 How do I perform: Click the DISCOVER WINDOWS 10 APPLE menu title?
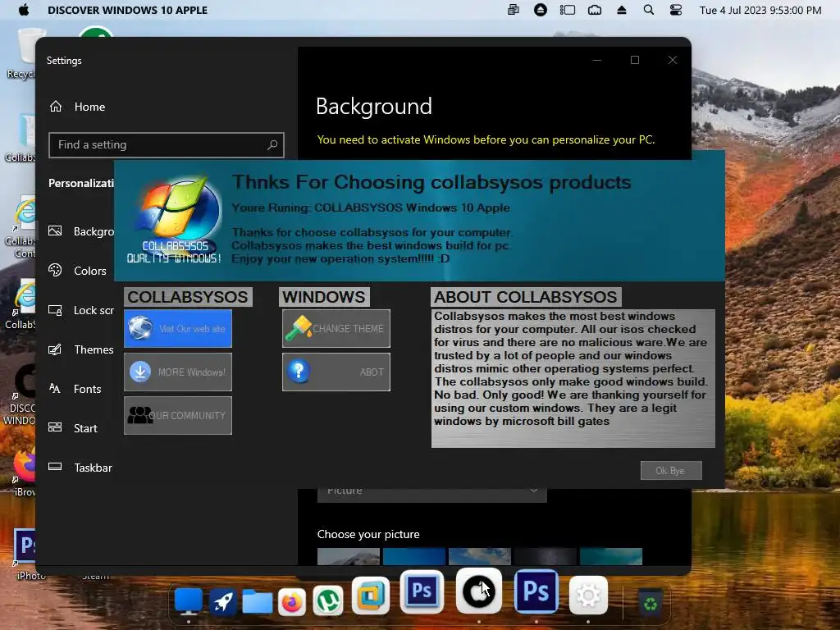[x=127, y=10]
